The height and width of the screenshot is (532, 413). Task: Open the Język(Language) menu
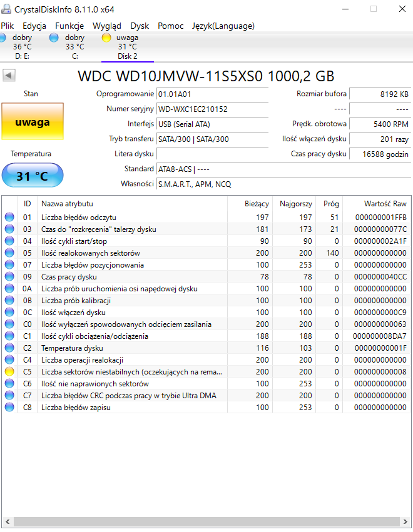point(223,26)
